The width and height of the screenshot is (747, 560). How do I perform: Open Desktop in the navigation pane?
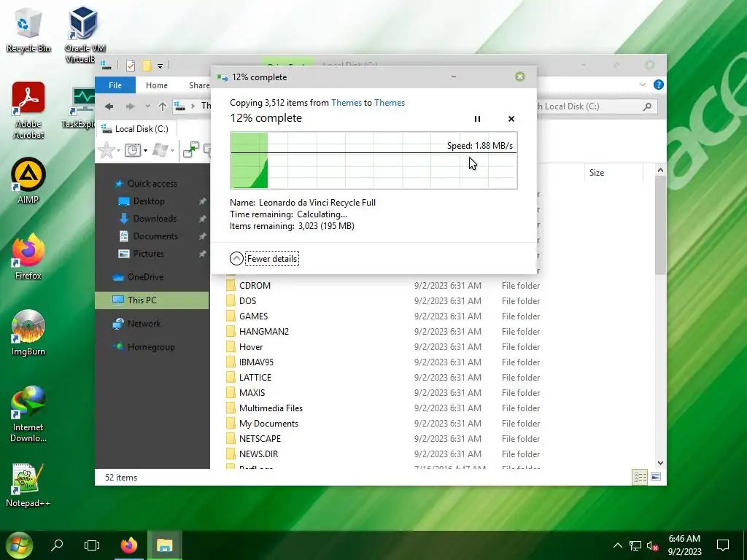coord(149,201)
